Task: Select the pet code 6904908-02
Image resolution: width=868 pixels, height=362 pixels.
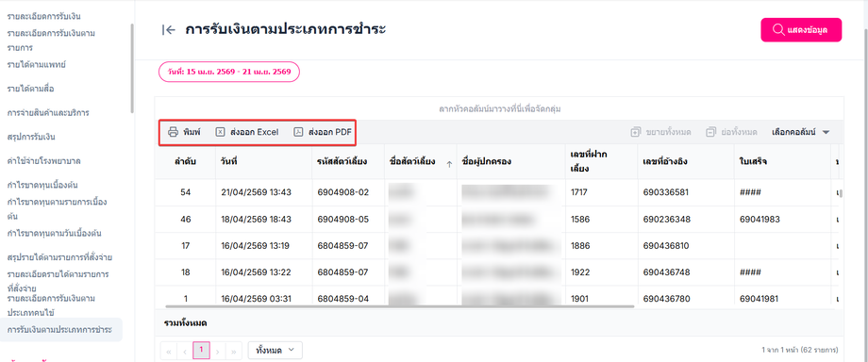Action: (342, 192)
